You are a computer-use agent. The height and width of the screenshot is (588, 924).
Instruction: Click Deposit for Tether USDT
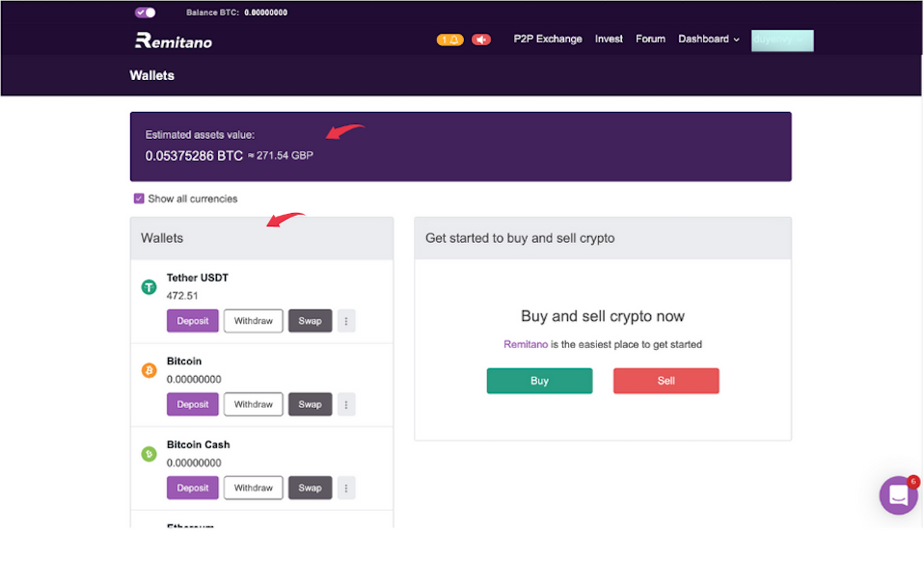point(193,321)
